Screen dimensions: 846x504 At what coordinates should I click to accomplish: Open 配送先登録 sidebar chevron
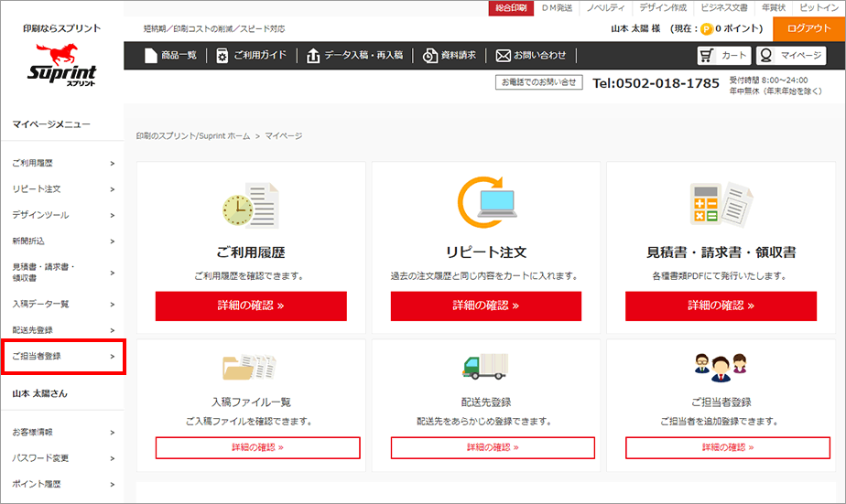coord(113,330)
